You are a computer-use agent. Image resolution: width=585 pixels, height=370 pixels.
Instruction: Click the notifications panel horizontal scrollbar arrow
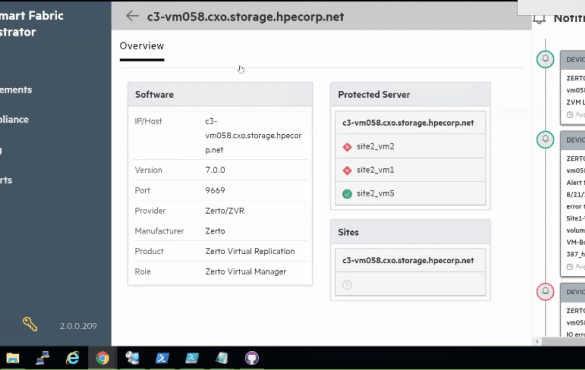click(537, 341)
